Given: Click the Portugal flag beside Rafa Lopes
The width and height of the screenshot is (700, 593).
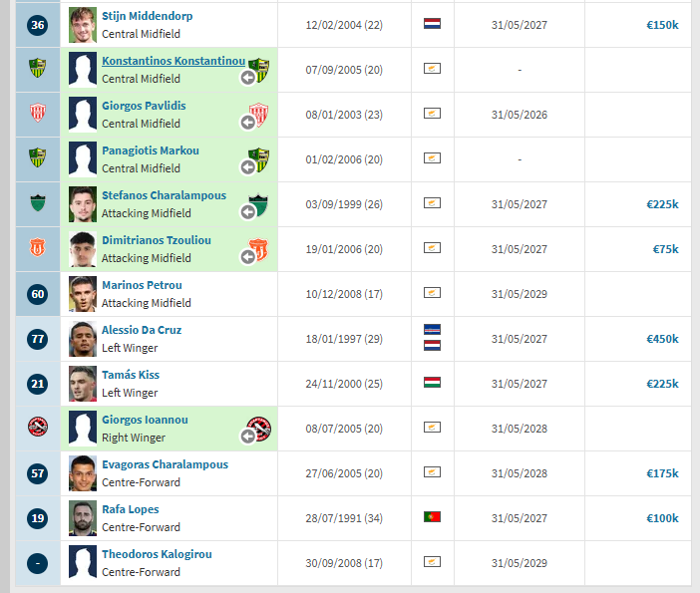Looking at the screenshot, I should (432, 517).
